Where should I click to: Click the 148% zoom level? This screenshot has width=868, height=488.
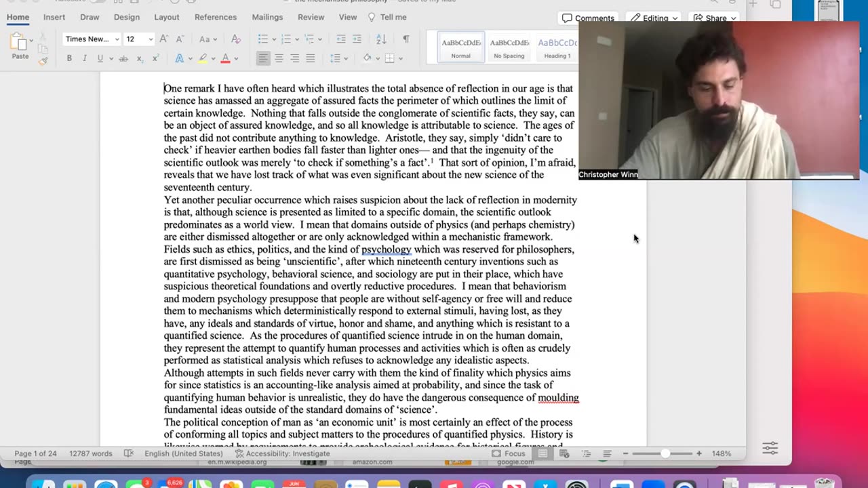point(722,453)
